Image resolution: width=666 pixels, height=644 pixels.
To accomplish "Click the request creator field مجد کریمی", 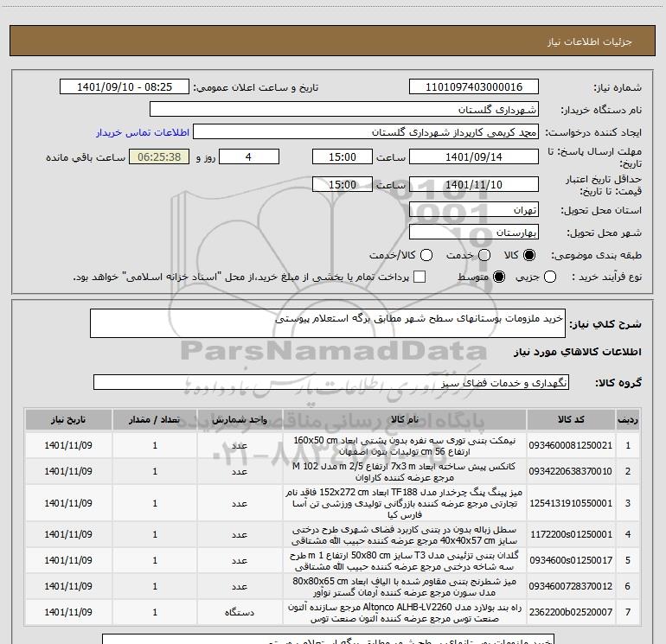I will pyautogui.click(x=365, y=132).
